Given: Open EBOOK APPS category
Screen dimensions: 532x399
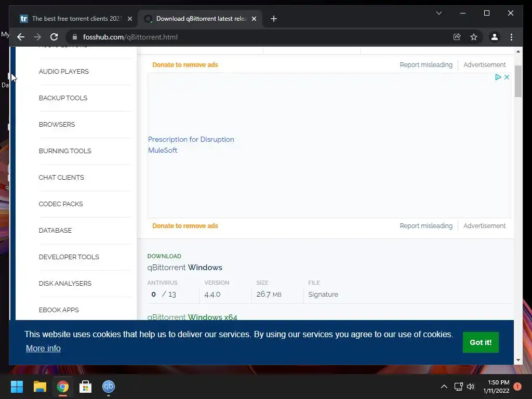Looking at the screenshot, I should click(x=59, y=310).
